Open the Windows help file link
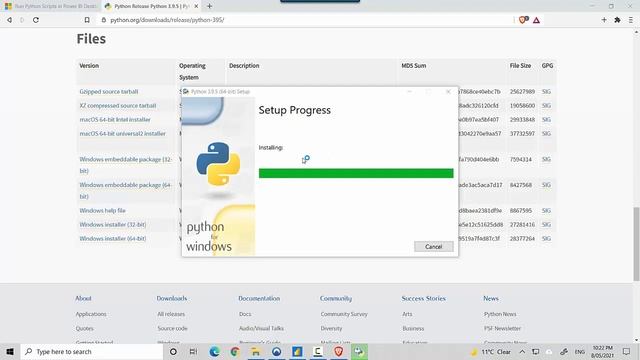The width and height of the screenshot is (640, 360). [x=102, y=211]
